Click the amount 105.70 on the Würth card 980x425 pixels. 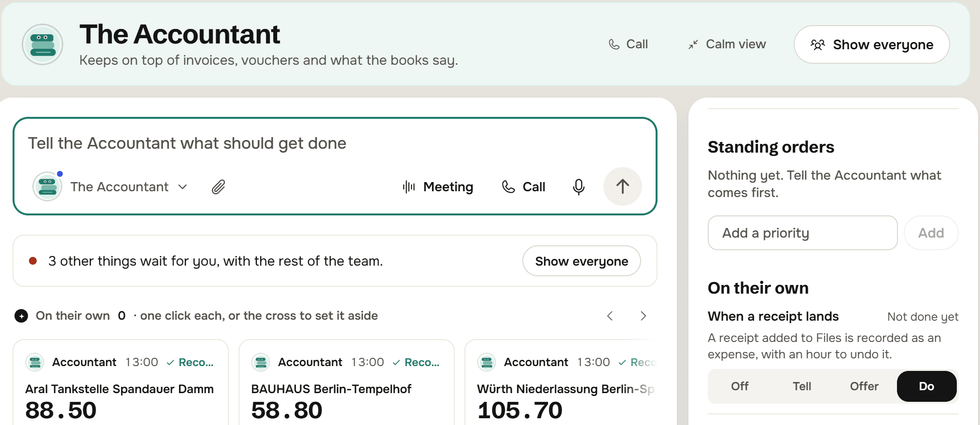pos(520,411)
